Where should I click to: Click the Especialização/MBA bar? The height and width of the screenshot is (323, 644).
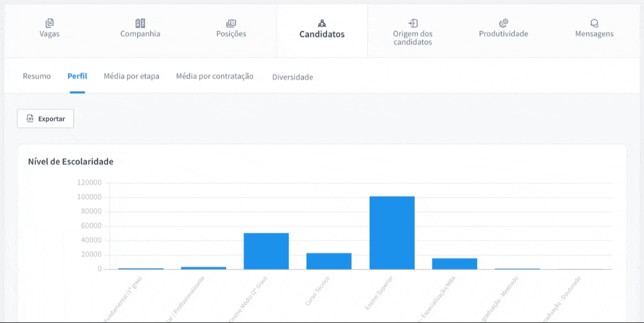pos(455,264)
